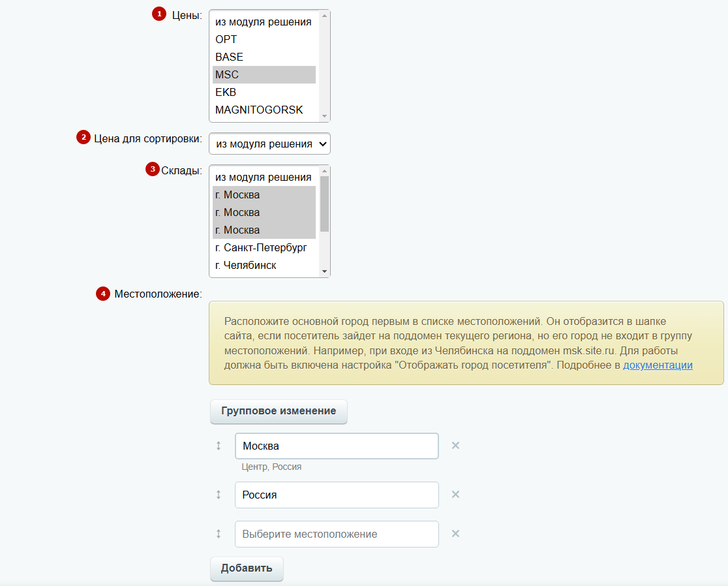
Task: Click 'Добавить' button
Action: 247,569
